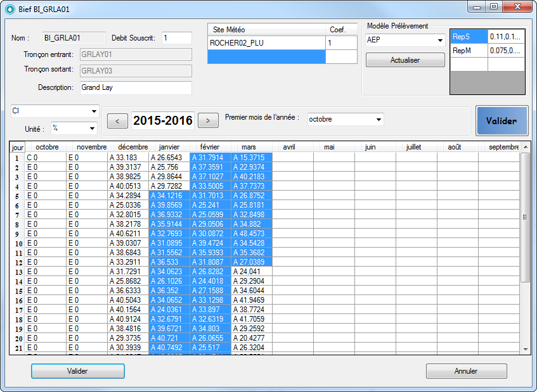This screenshot has height=392, width=537.
Task: Select the RepS parameter cell
Action: coord(469,37)
